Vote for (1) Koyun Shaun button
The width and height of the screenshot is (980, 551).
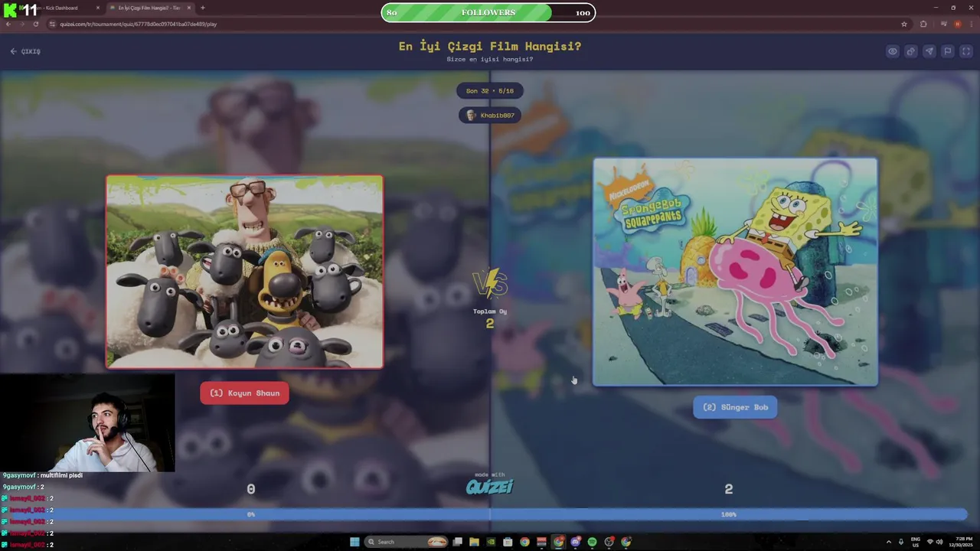[244, 393]
